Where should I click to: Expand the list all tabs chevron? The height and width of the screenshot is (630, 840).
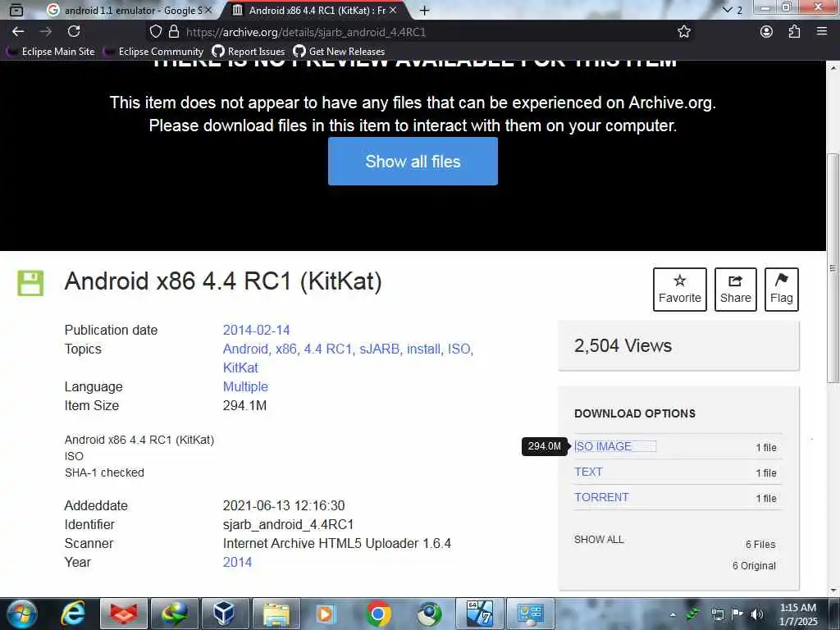pyautogui.click(x=727, y=10)
